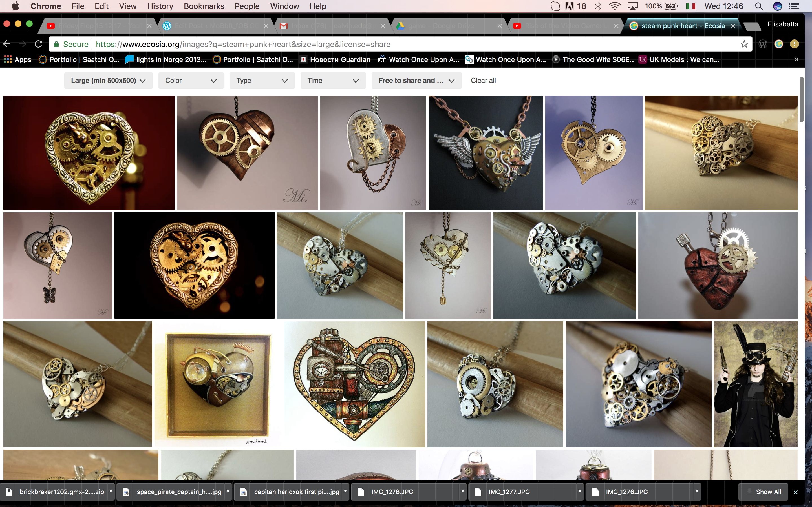The height and width of the screenshot is (507, 812).
Task: Open the Apps bookmarks shortcut
Action: pyautogui.click(x=18, y=59)
